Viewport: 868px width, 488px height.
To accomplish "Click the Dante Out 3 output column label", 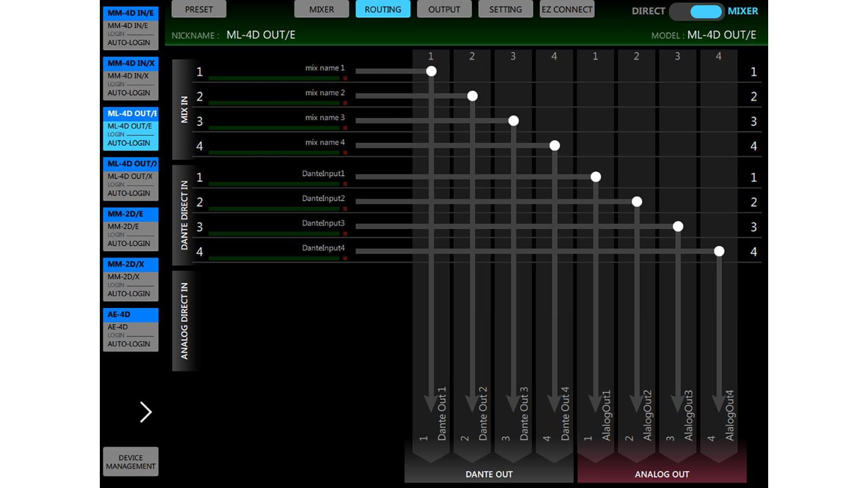I will pyautogui.click(x=524, y=413).
